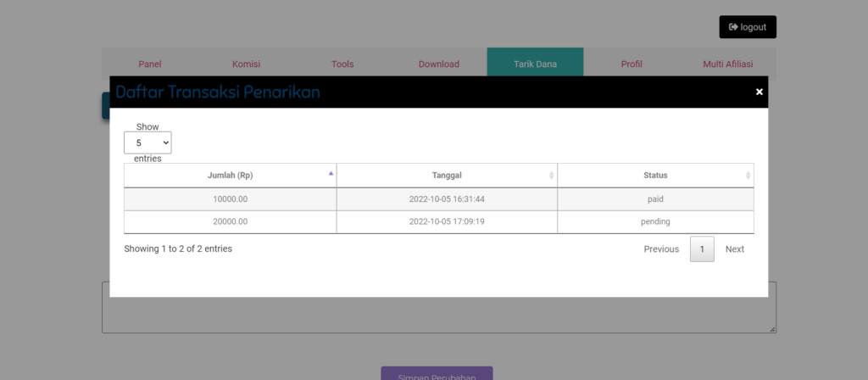Switch to the Tools tab
This screenshot has height=380, width=868.
tap(342, 64)
